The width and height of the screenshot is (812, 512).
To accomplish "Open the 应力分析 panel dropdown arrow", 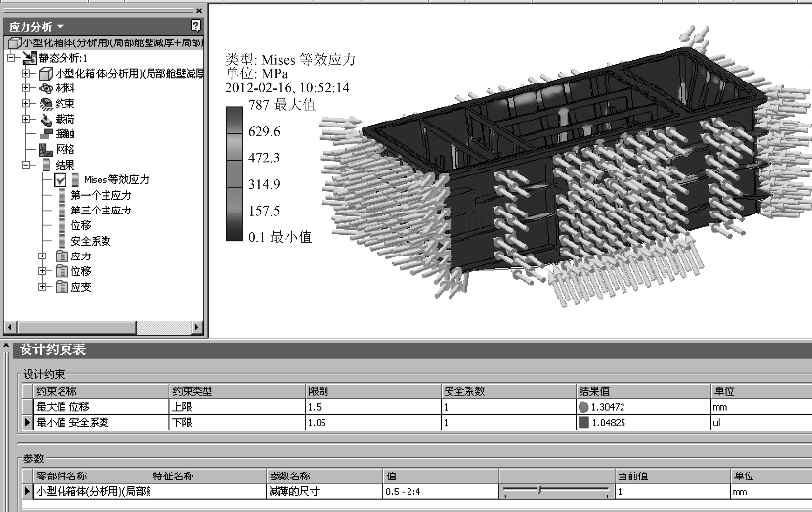I will (60, 26).
